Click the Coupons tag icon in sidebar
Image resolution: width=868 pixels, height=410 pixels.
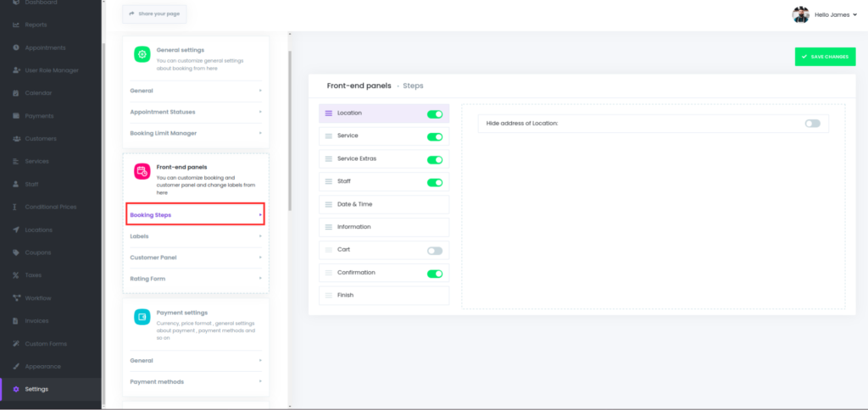(x=16, y=252)
